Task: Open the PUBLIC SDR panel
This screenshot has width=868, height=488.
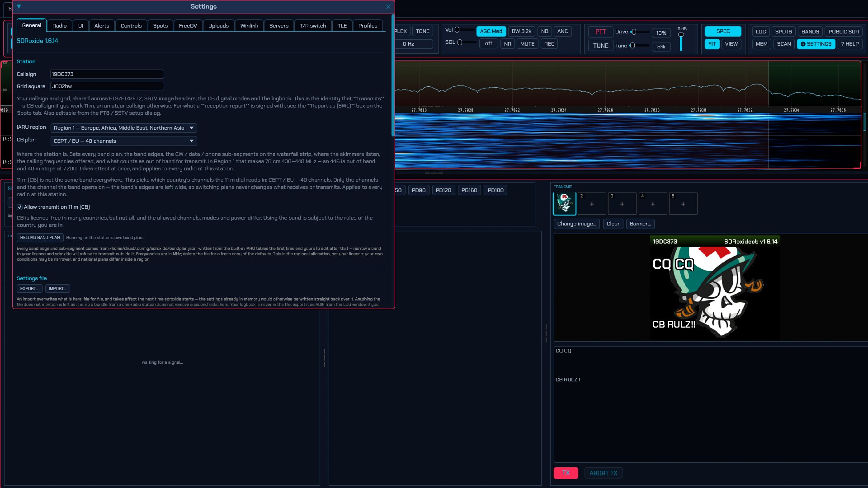Action: (x=844, y=31)
